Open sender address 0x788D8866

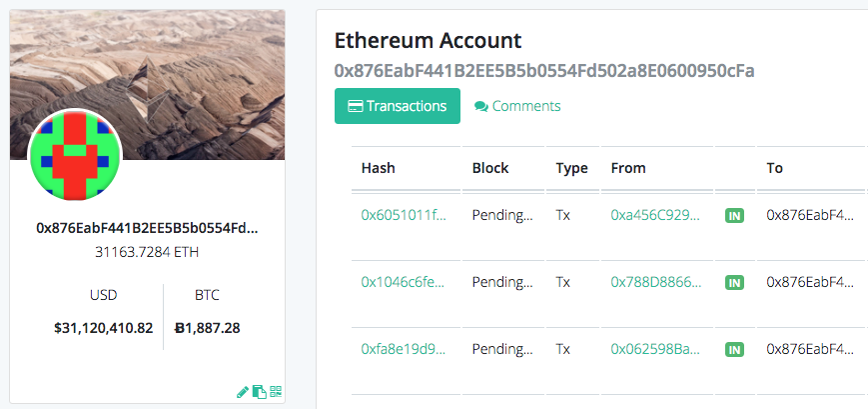click(x=656, y=282)
